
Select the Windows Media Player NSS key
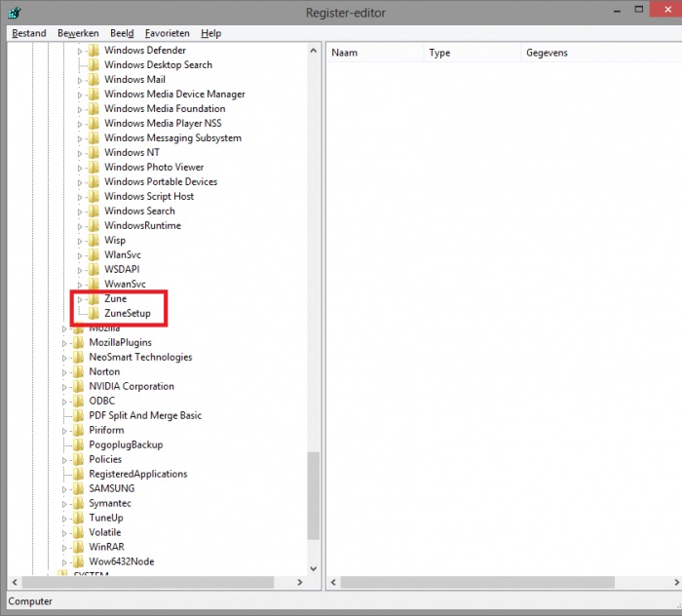coord(163,124)
